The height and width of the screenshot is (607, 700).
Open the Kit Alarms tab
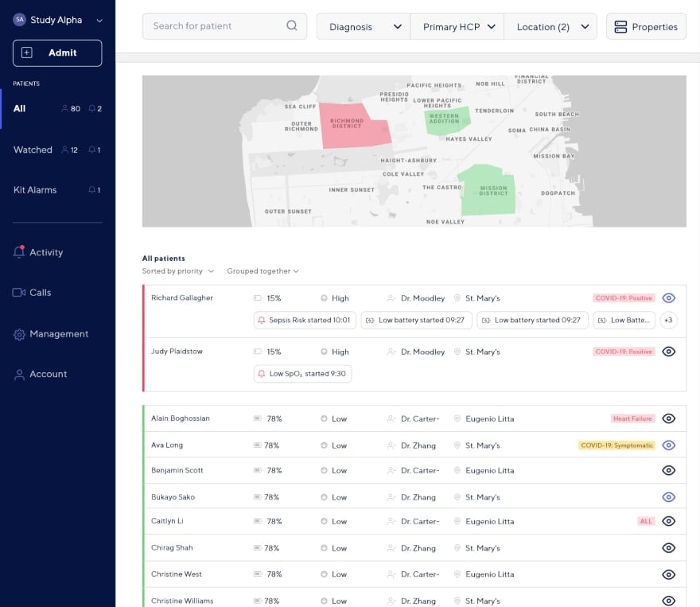[35, 190]
